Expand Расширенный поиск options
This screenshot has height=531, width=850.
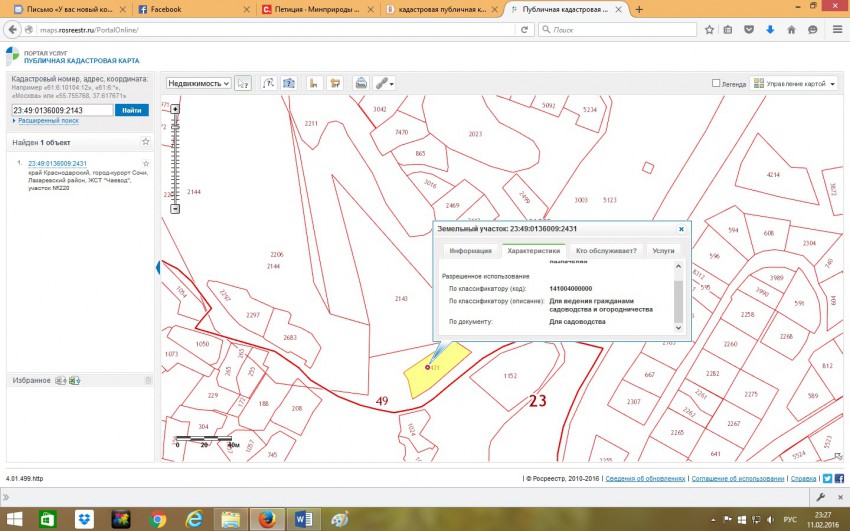(46, 121)
